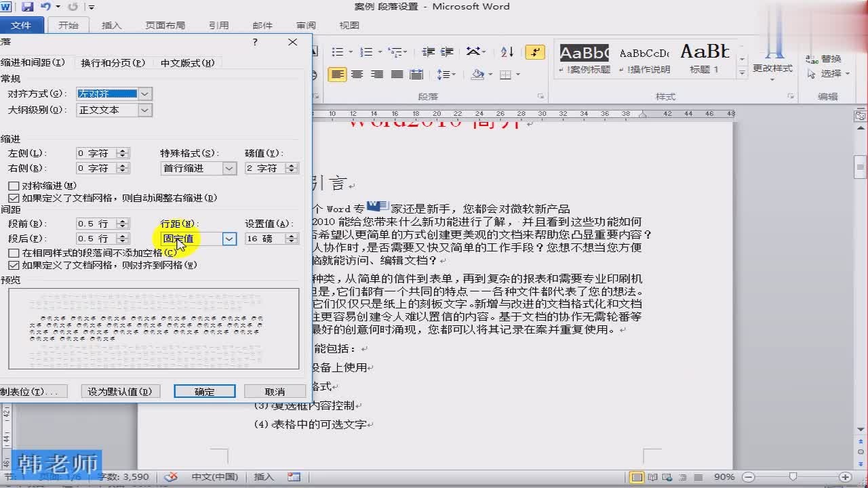Open the shading color dropdown arrow
The image size is (868, 488).
click(x=490, y=75)
